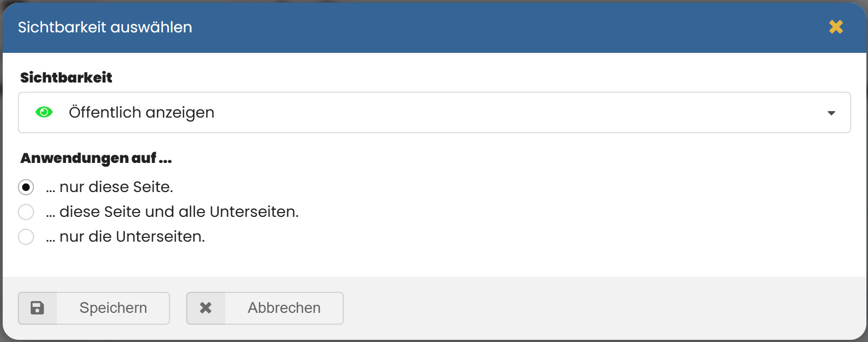The width and height of the screenshot is (868, 342).
Task: Open the 'Öffentlich anzeigen' selection text
Action: pos(141,112)
